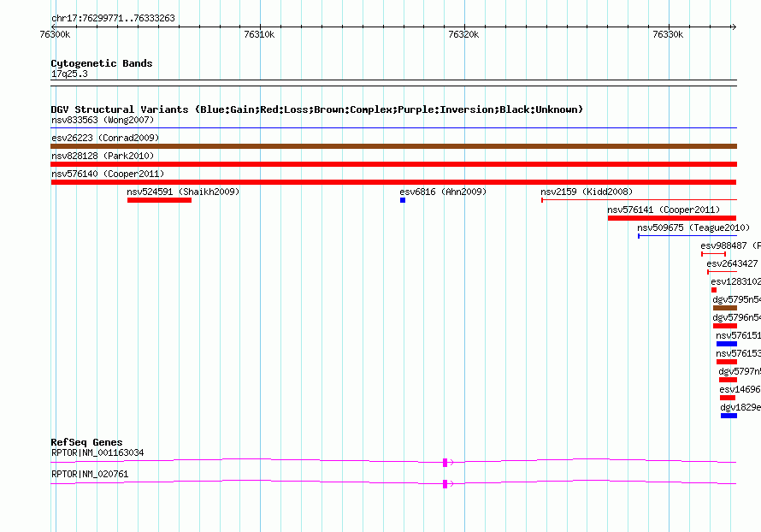This screenshot has height=532, width=761.
Task: Click the RPTOR|NM_020761 gene label
Action: (x=90, y=474)
